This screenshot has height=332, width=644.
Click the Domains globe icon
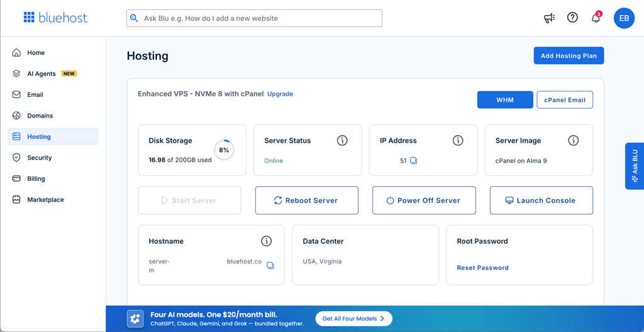pyautogui.click(x=16, y=116)
